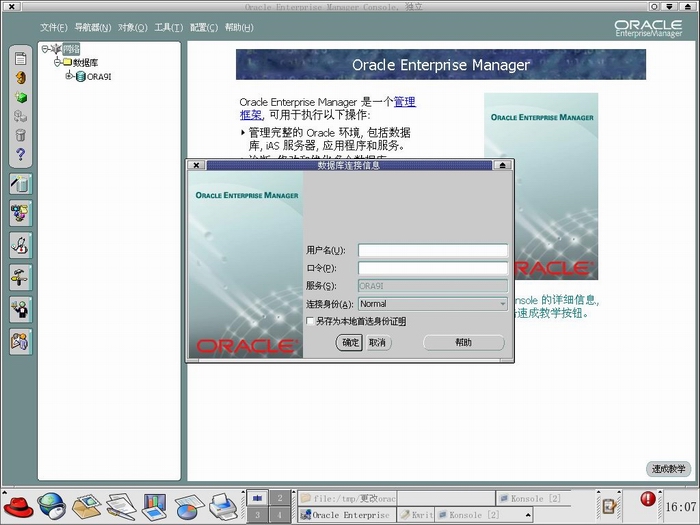Open the 工具(T) menu
This screenshot has height=525, width=700.
[168, 27]
